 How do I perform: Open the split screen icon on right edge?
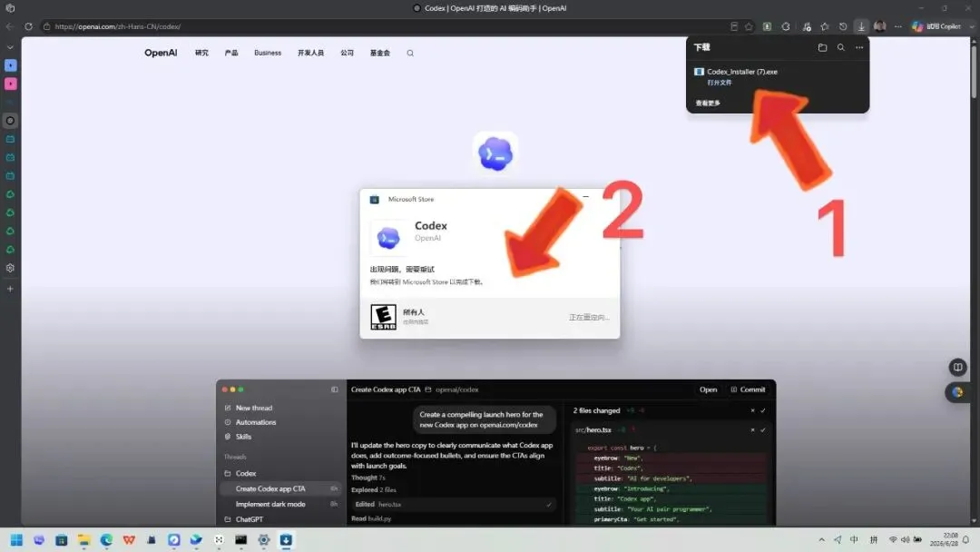tap(957, 367)
